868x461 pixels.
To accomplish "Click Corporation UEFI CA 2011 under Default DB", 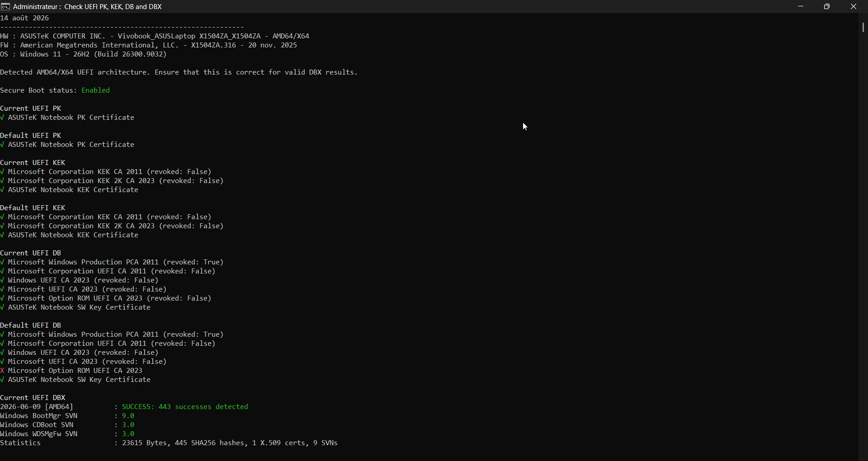I will click(x=108, y=343).
